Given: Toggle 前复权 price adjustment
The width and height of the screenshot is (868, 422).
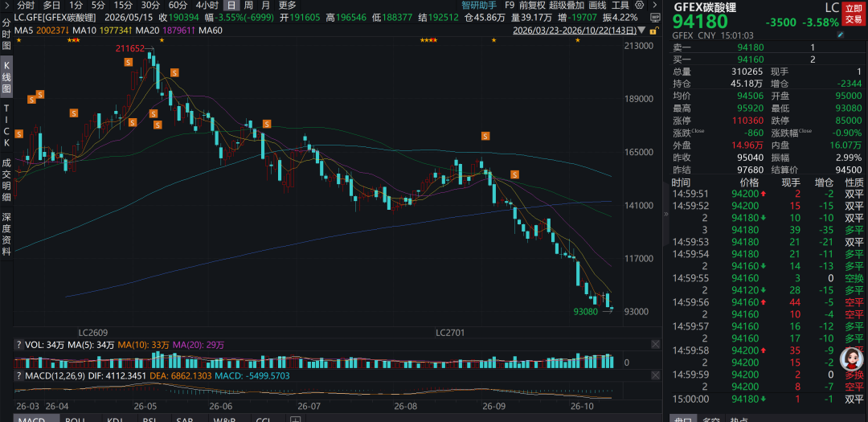Looking at the screenshot, I should click(533, 6).
